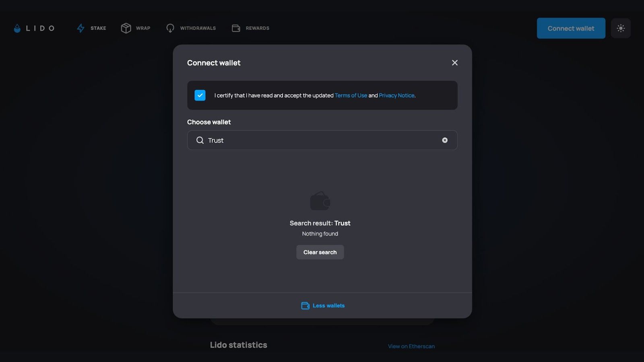Go to the Rewards page
The height and width of the screenshot is (362, 644).
point(250,28)
